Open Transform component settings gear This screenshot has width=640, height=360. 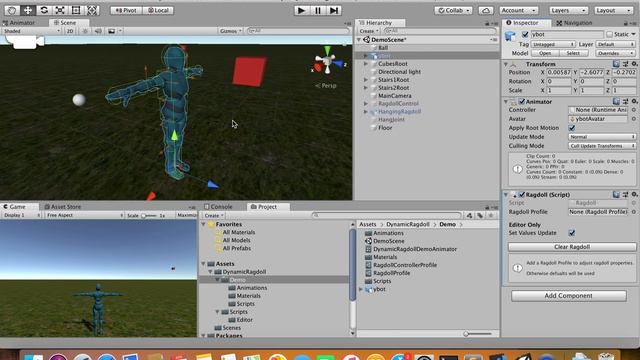pyautogui.click(x=634, y=64)
